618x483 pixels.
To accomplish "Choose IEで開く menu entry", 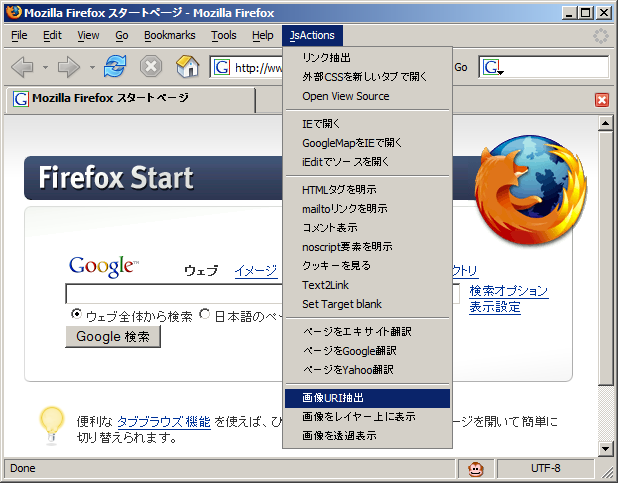I will pos(367,124).
